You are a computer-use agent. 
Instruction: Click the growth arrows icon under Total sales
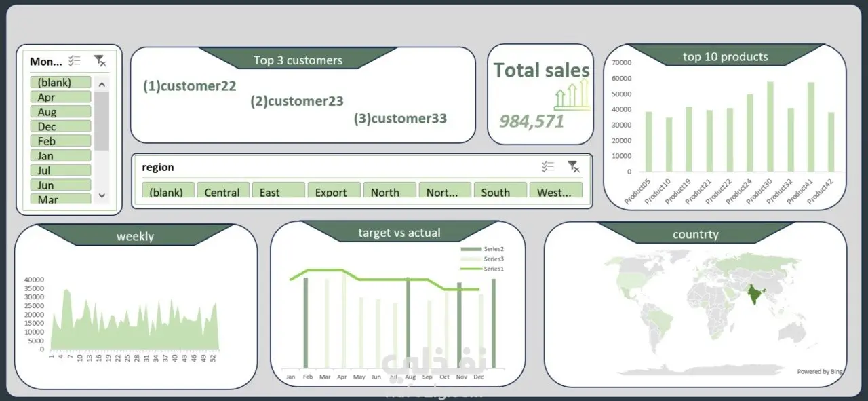pos(572,94)
